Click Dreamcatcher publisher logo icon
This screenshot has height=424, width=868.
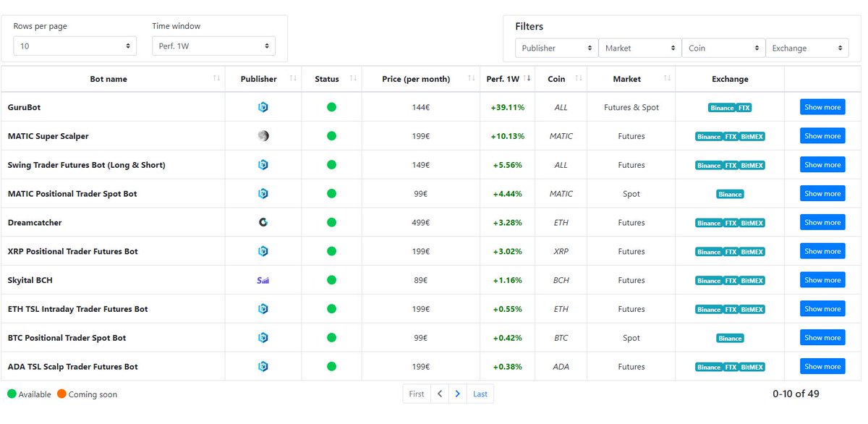click(x=263, y=223)
